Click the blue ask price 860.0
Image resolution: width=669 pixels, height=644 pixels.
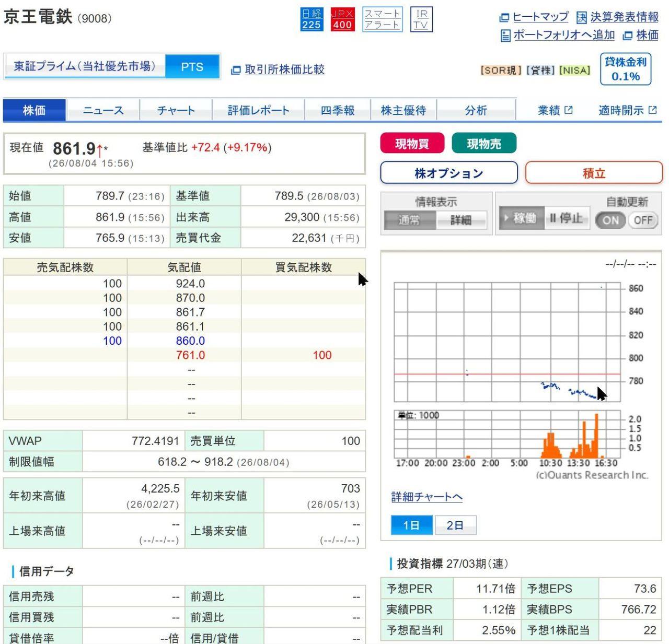190,341
